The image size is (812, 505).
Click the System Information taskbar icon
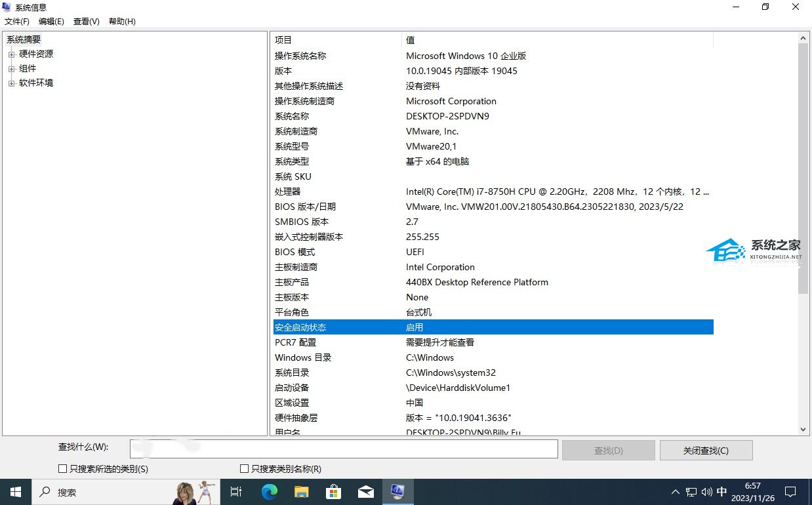coord(397,492)
